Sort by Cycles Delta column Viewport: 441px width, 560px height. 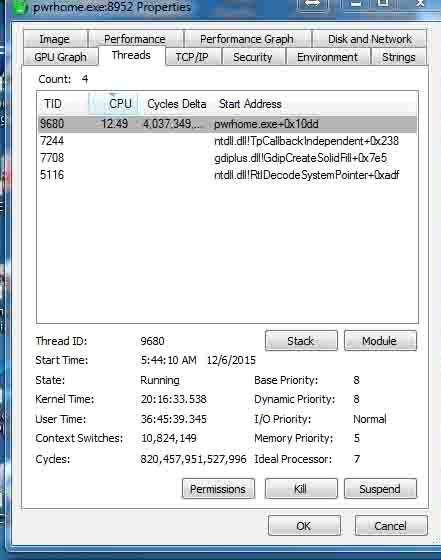pos(177,104)
